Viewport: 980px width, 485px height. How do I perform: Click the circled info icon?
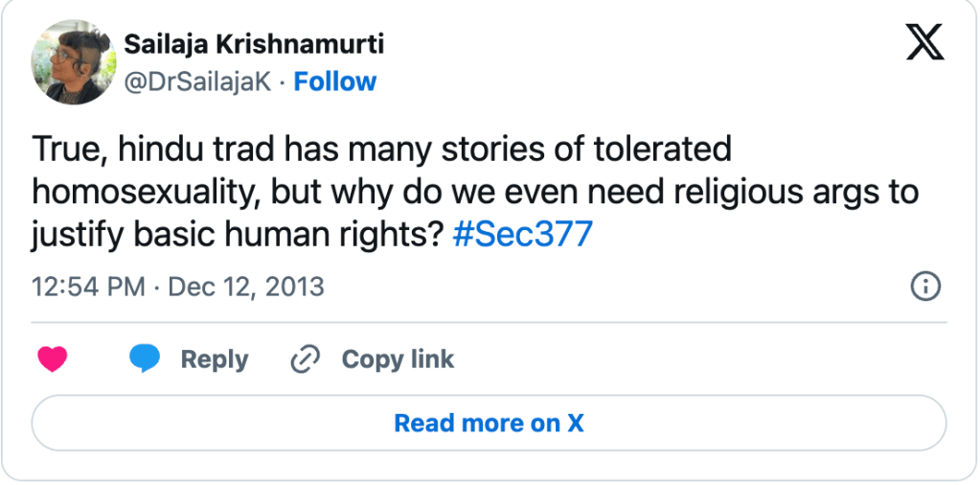point(925,286)
